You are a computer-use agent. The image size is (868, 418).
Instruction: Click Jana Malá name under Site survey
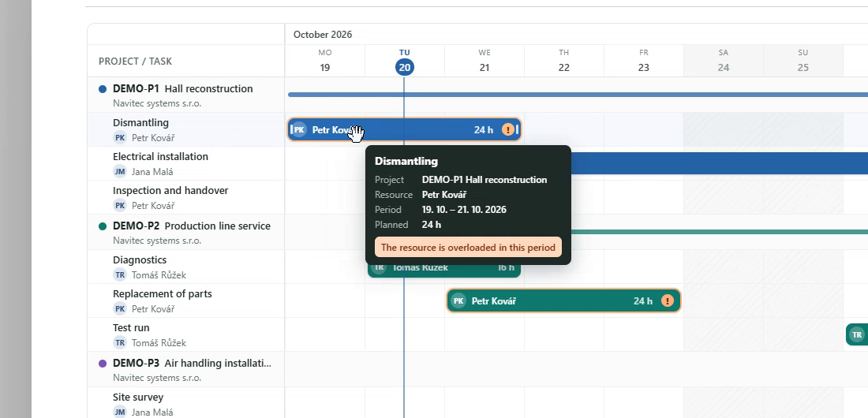[152, 412]
